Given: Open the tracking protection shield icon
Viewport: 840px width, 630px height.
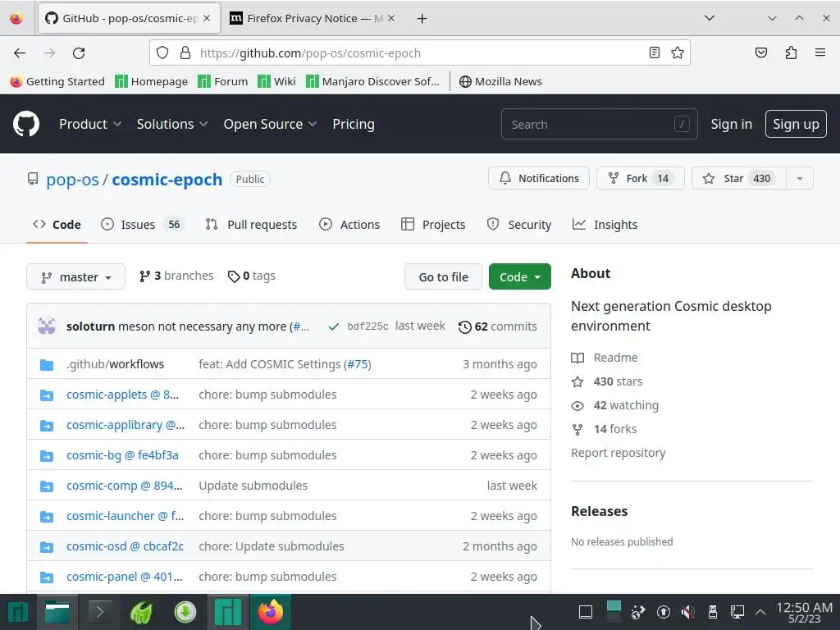Looking at the screenshot, I should coord(162,52).
